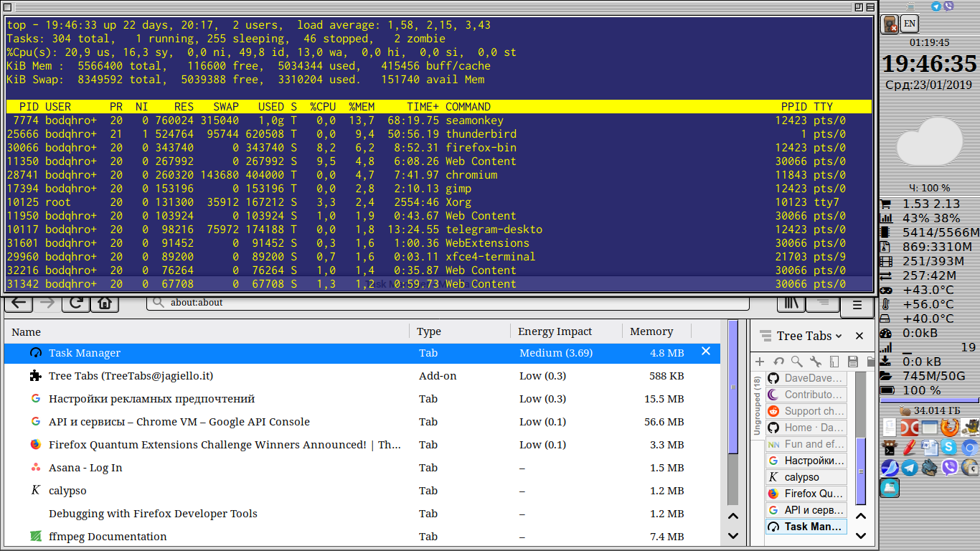Go back in Firefox navigation
Image resolution: width=980 pixels, height=551 pixels.
[x=19, y=303]
